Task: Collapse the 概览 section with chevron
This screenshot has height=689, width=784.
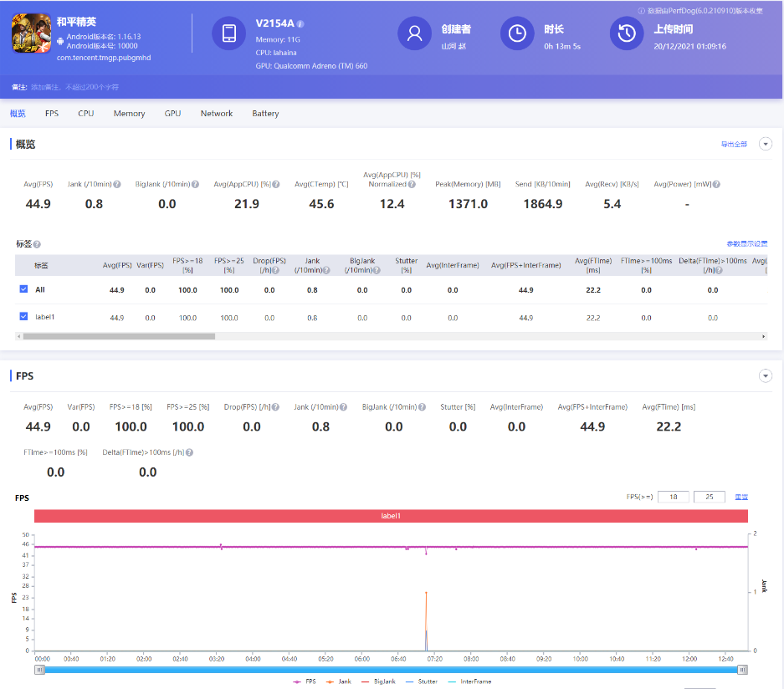Action: 765,144
